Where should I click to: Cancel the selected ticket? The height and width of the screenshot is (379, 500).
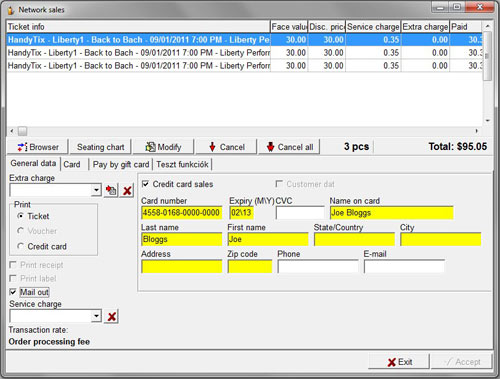[226, 147]
